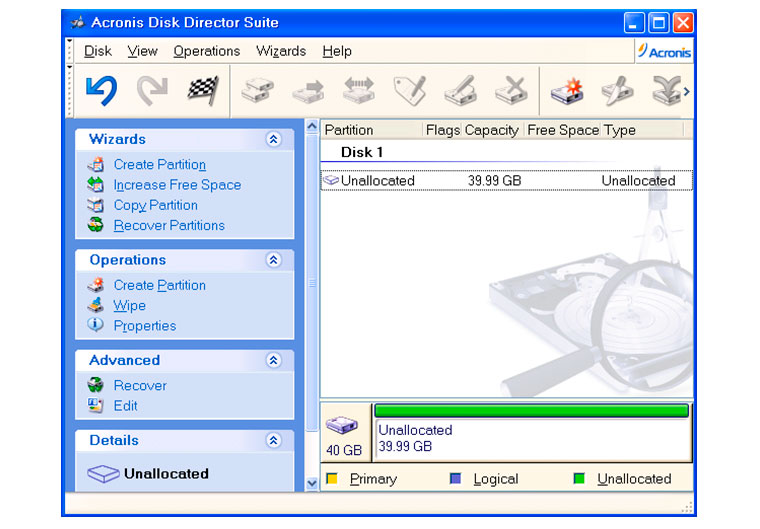Click the Create Partition wizard icon
760x529 pixels.
pos(95,164)
